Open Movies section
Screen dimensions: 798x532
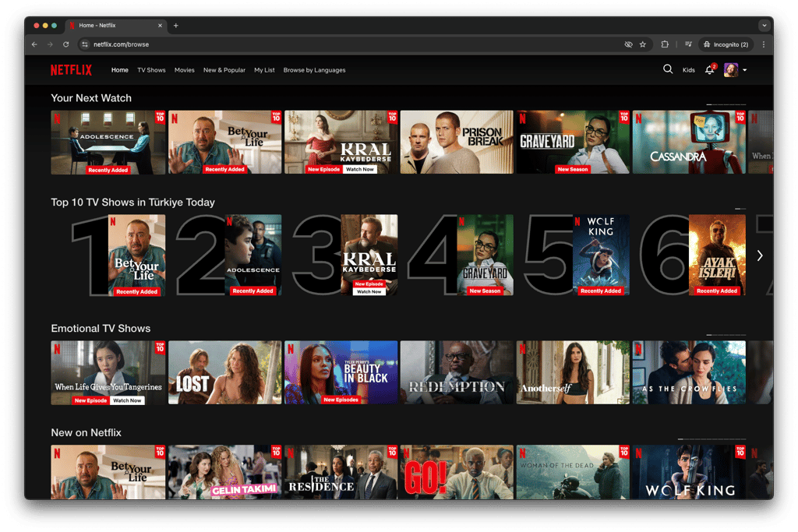point(184,70)
